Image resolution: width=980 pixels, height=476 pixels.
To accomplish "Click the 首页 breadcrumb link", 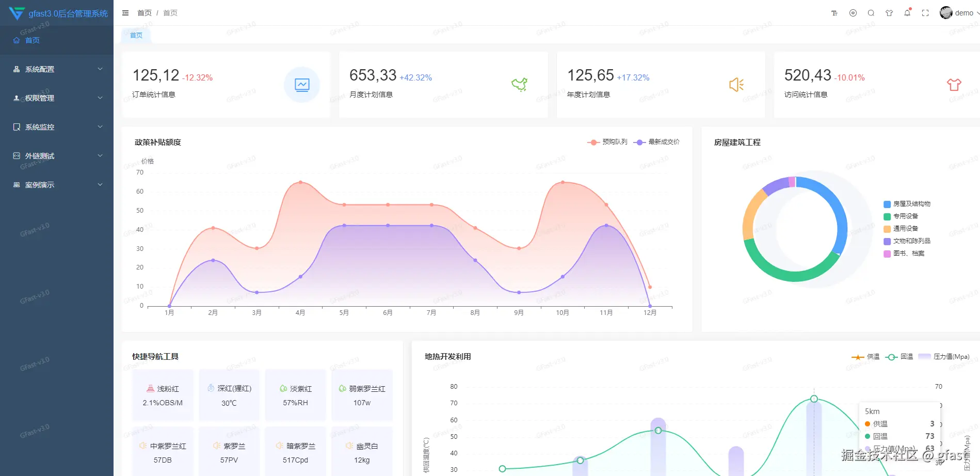I will tap(144, 13).
